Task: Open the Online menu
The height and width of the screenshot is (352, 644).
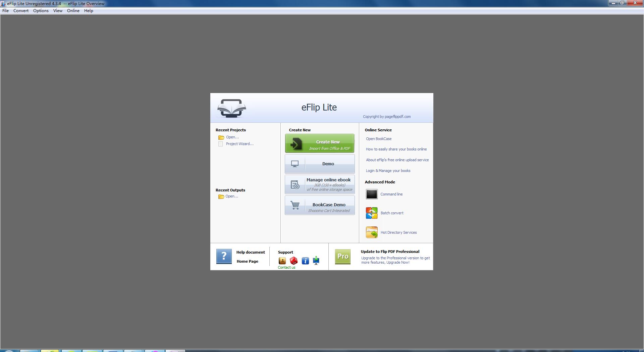Action: (73, 11)
